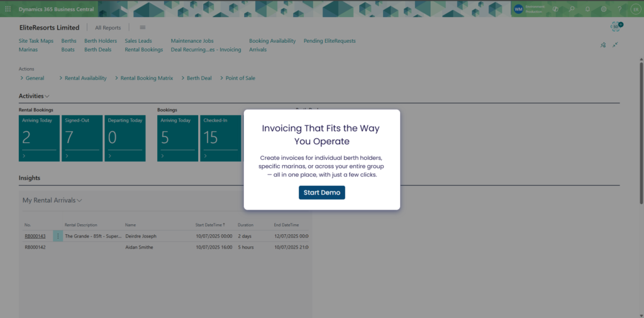
Task: Open the Copilot icon in header
Action: coord(555,9)
